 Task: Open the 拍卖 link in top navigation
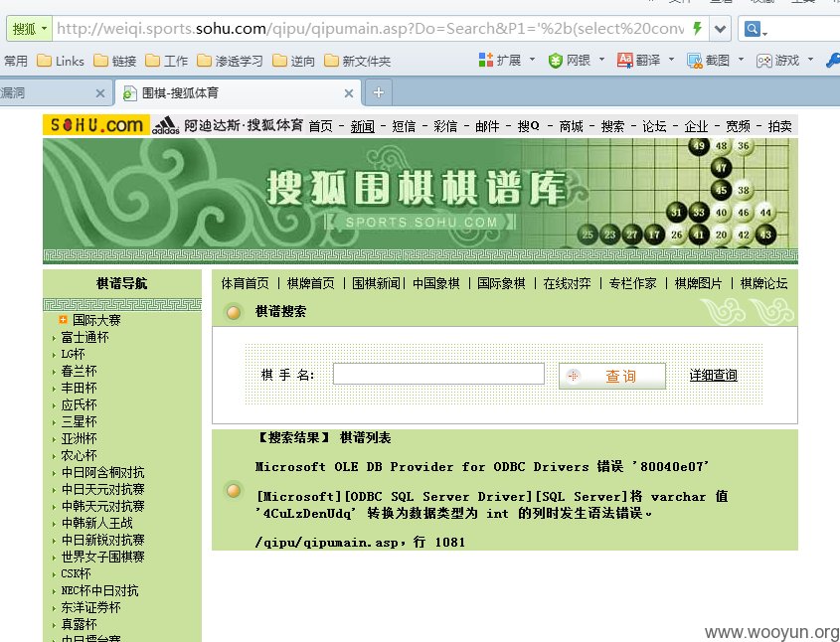point(780,126)
